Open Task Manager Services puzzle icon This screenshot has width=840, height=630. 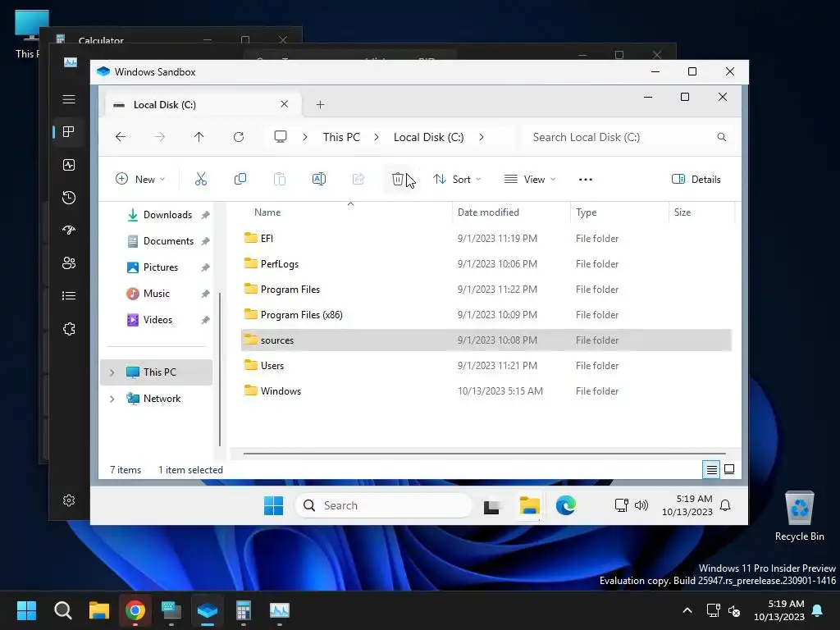[x=69, y=329]
